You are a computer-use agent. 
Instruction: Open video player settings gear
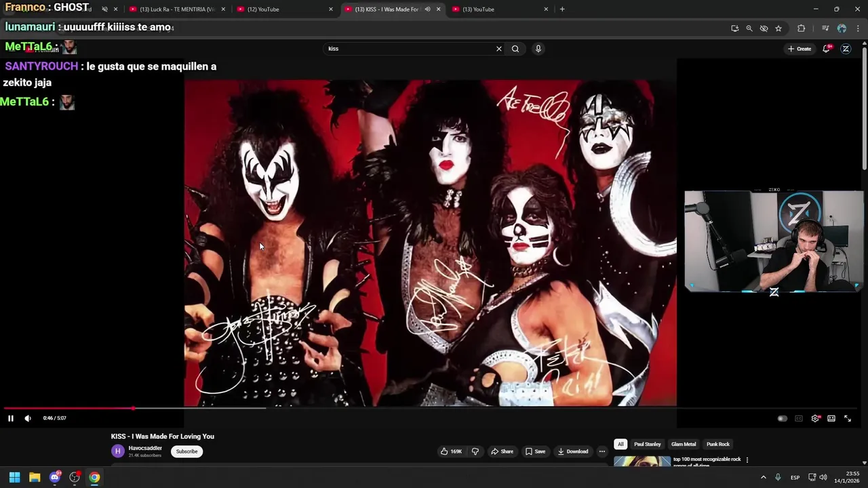pyautogui.click(x=815, y=418)
